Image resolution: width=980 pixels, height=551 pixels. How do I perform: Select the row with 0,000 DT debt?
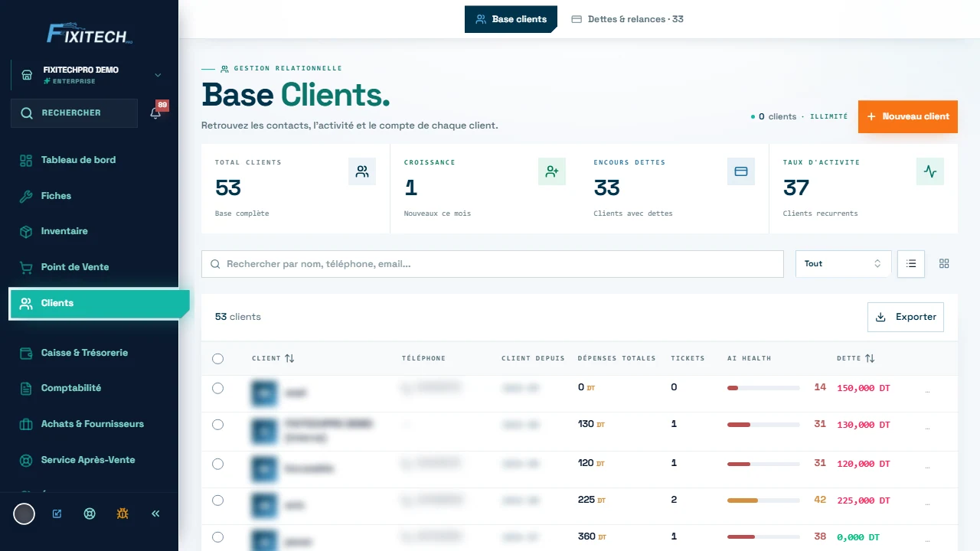(217, 536)
